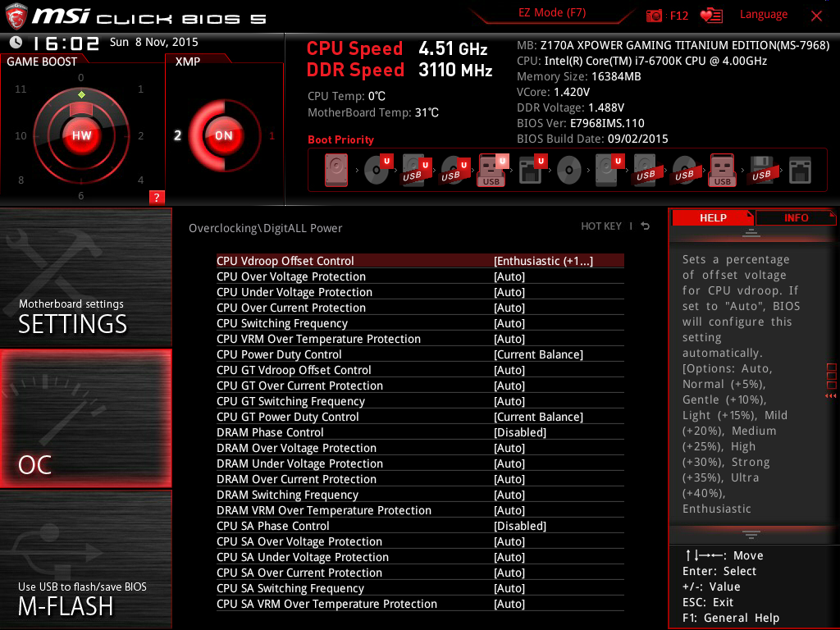Click the GAME BOOST panel header
Viewport: 840px width, 630px height.
42,62
